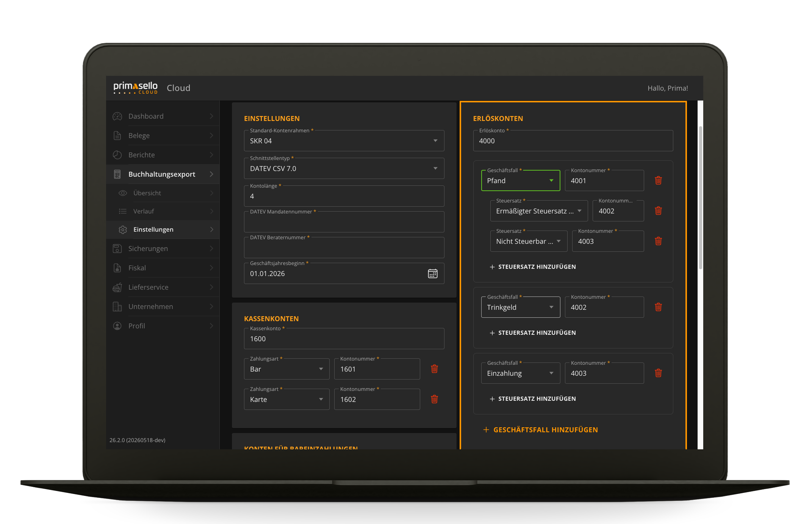Add a Steuersatz under Pfand

pos(533,267)
